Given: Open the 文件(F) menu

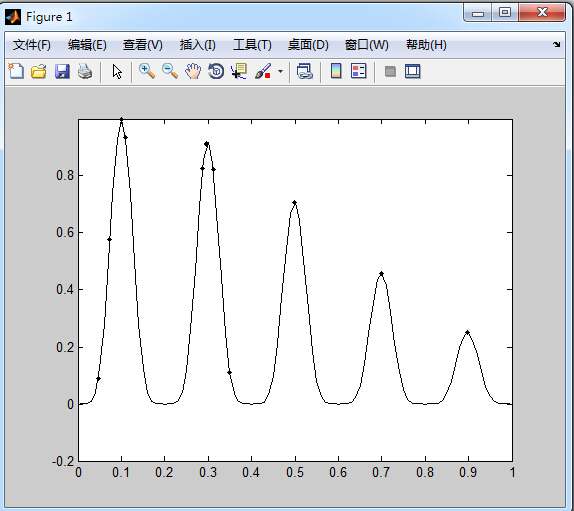Looking at the screenshot, I should pos(31,45).
